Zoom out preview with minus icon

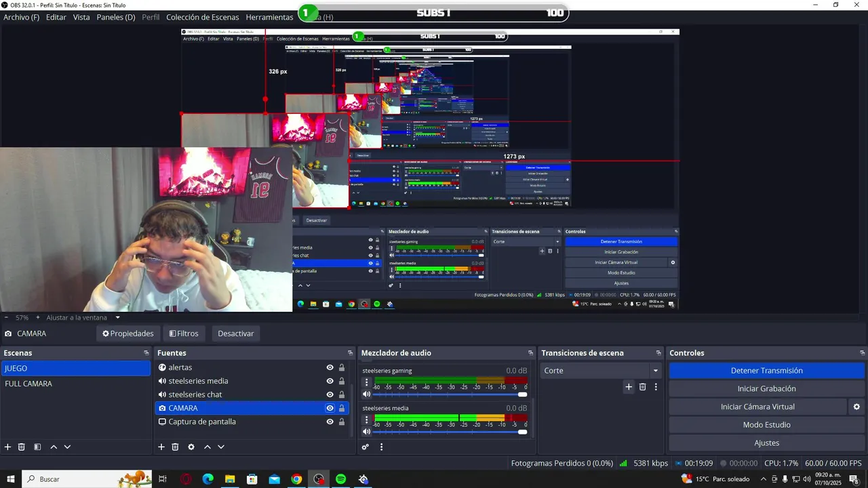6,317
